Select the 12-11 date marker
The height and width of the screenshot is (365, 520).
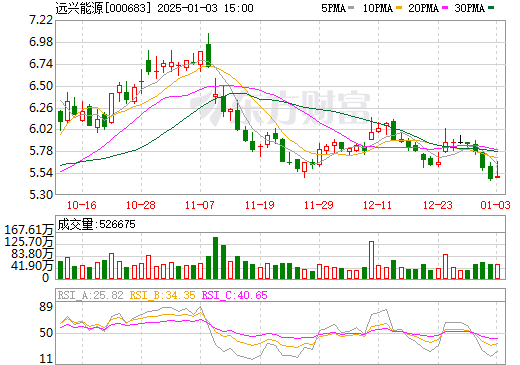378,205
